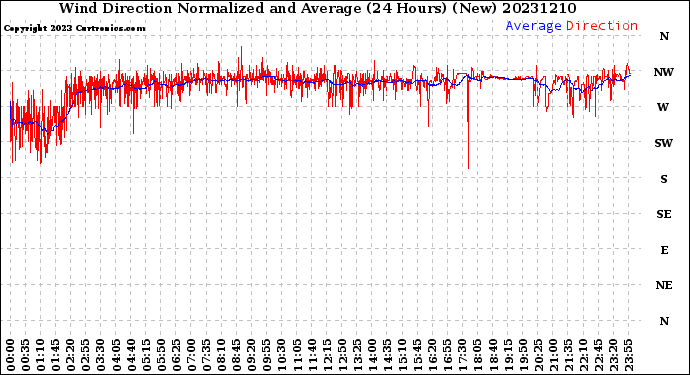Select the 21:00 time tick label
The width and height of the screenshot is (690, 375).
point(553,355)
